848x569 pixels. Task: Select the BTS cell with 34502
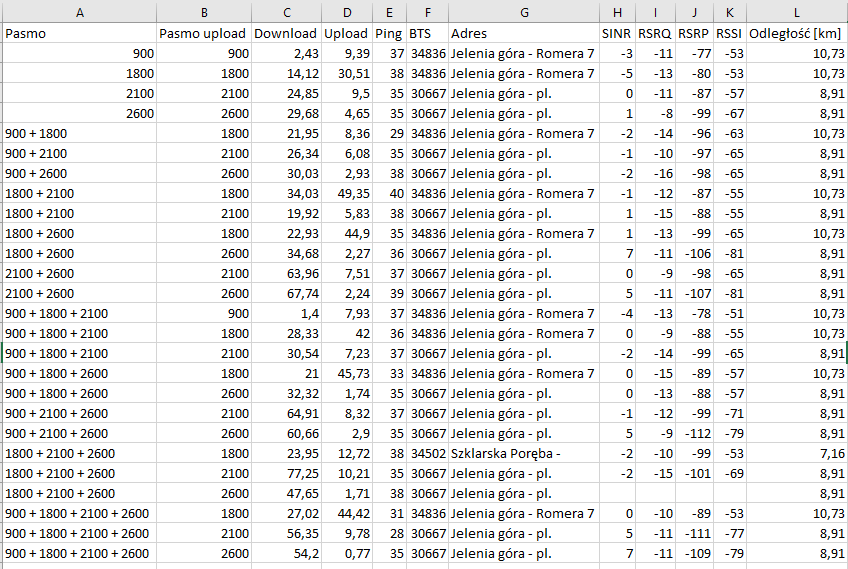click(427, 454)
